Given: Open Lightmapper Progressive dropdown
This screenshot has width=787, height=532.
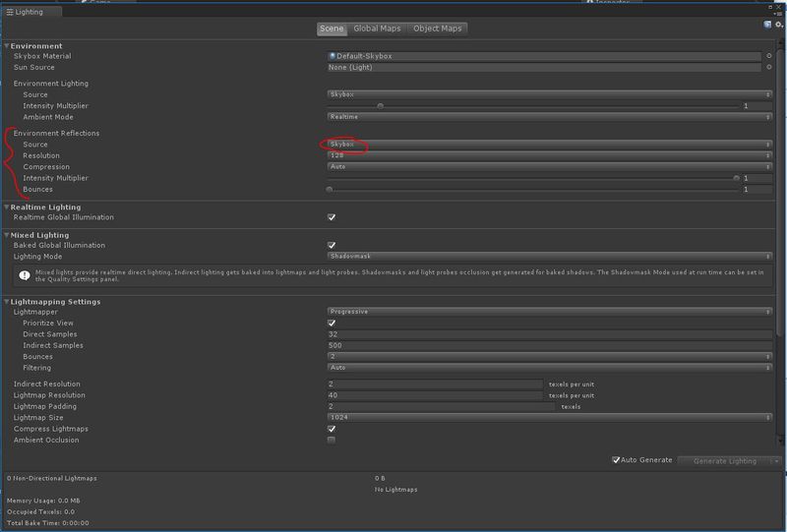Looking at the screenshot, I should click(x=550, y=312).
